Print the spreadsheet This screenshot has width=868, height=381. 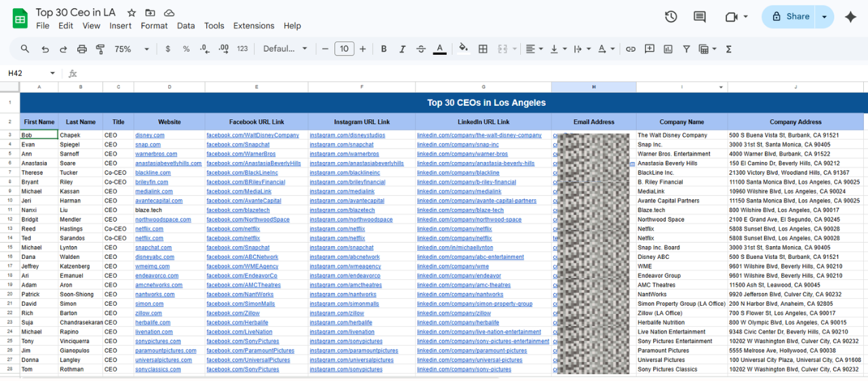[82, 49]
